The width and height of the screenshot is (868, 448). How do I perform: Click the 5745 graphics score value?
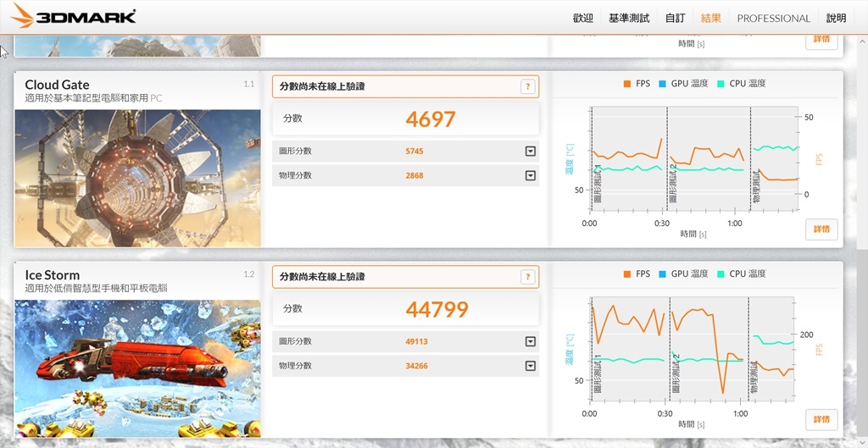click(414, 151)
